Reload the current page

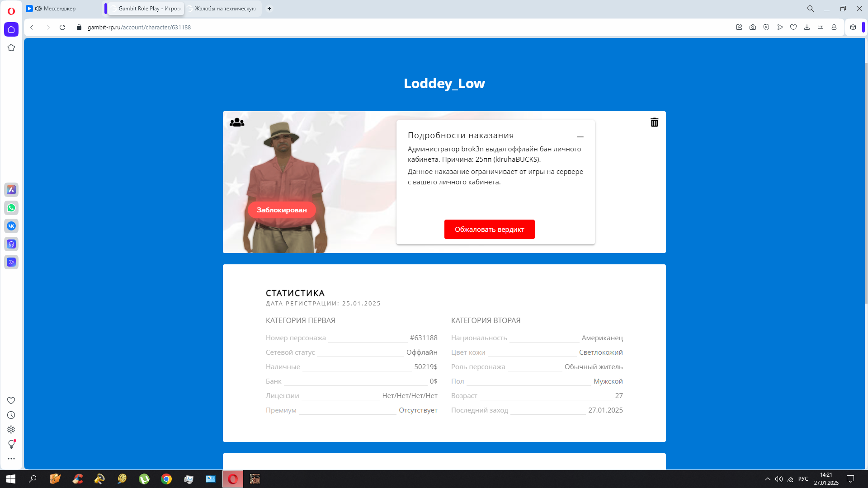point(62,27)
